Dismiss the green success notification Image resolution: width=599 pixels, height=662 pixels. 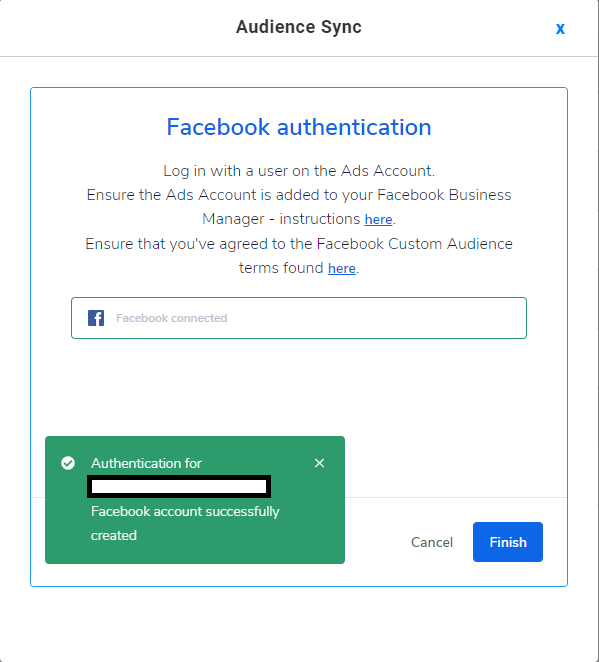click(320, 463)
